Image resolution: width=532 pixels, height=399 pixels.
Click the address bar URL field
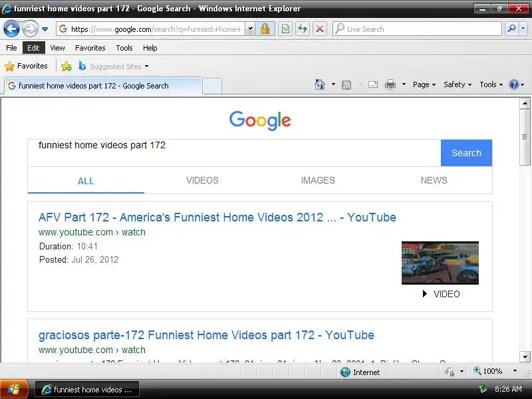click(x=151, y=29)
